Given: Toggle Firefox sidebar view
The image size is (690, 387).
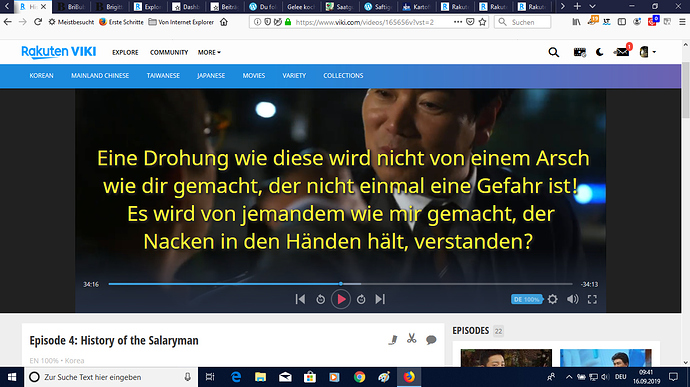Looking at the screenshot, I should pos(622,22).
